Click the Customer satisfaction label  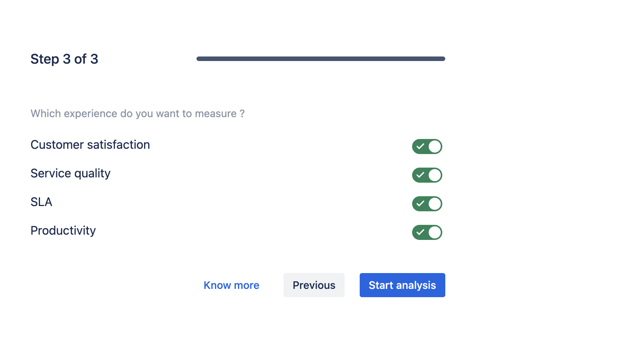(x=90, y=145)
